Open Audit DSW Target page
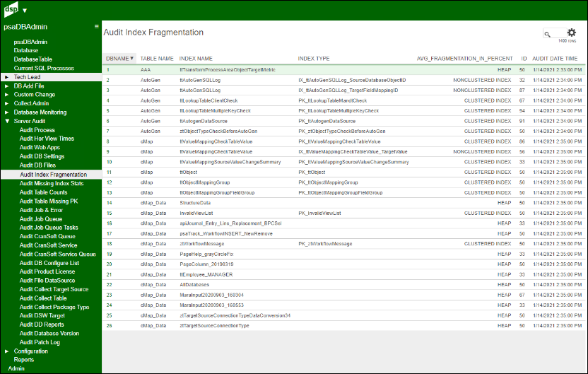588x374 pixels. pyautogui.click(x=42, y=315)
